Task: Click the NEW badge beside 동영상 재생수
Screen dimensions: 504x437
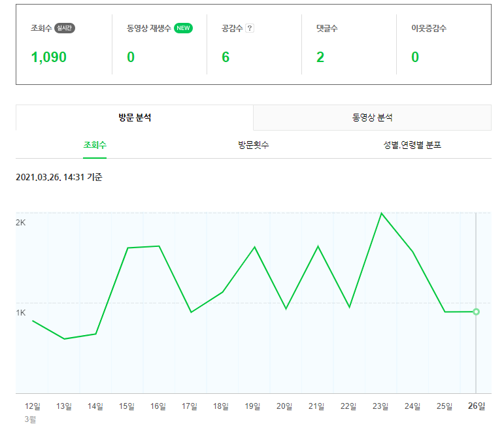Action: [x=183, y=28]
